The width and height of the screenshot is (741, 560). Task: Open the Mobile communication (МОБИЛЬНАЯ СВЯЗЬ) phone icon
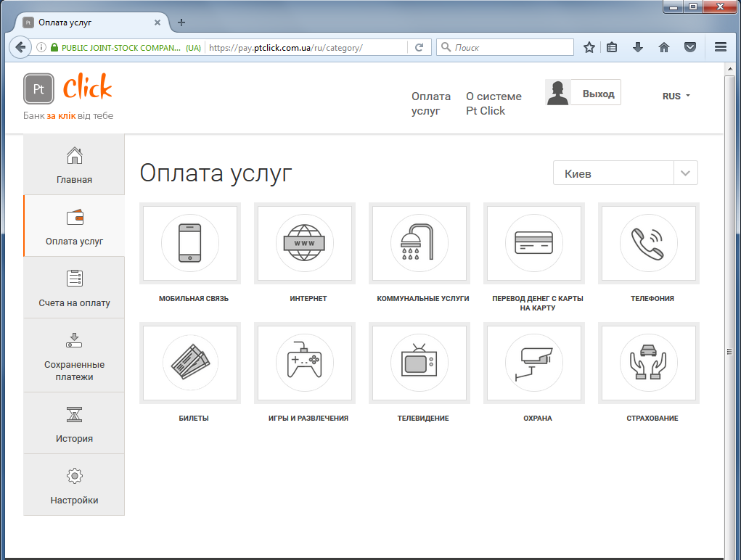point(190,243)
